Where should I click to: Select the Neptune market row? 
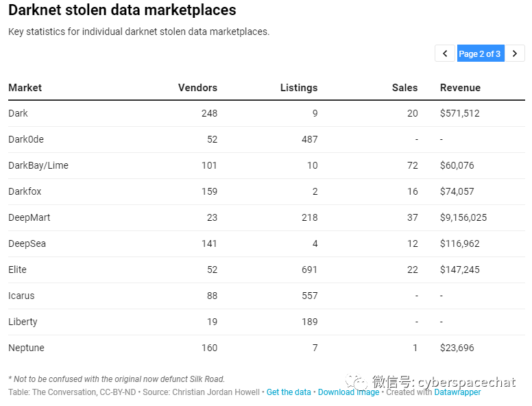(266, 348)
